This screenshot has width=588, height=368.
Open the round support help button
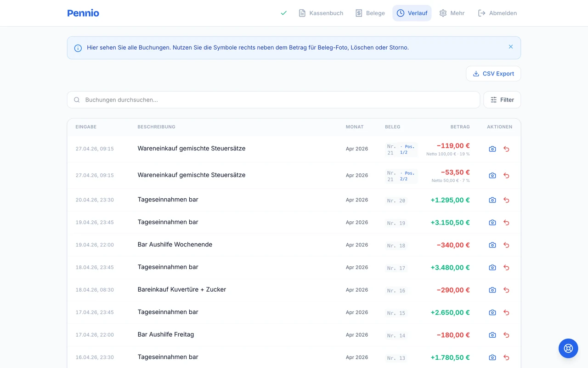tap(568, 348)
